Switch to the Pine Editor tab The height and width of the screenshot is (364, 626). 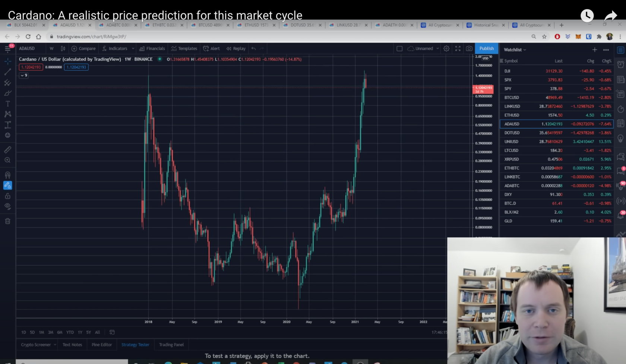(x=102, y=345)
